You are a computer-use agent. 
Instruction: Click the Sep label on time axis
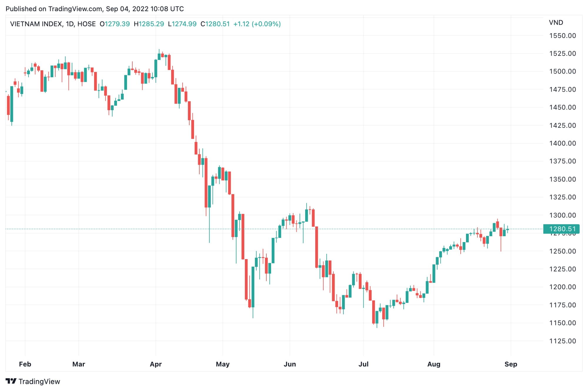pos(511,364)
